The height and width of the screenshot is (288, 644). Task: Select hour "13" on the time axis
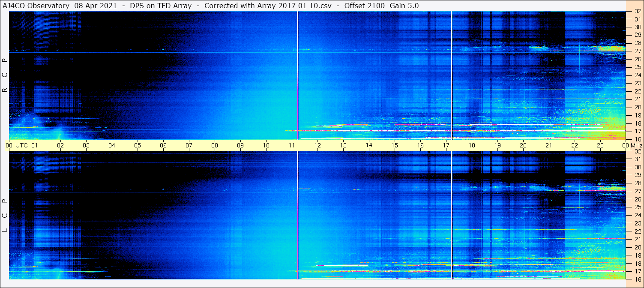pos(343,145)
